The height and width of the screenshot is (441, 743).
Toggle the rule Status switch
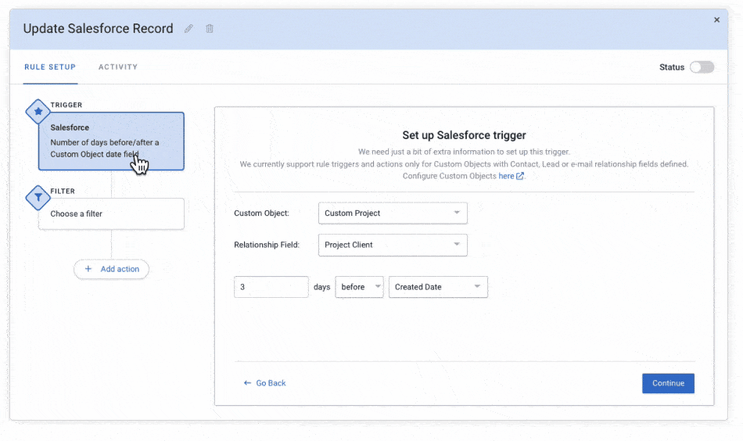point(702,67)
